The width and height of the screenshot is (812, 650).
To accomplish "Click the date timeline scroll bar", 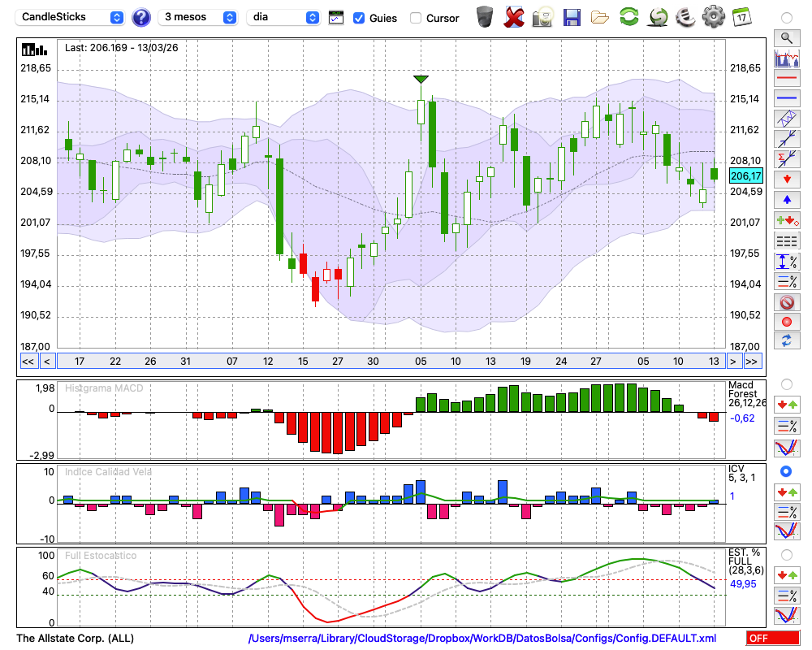I will pos(391,362).
